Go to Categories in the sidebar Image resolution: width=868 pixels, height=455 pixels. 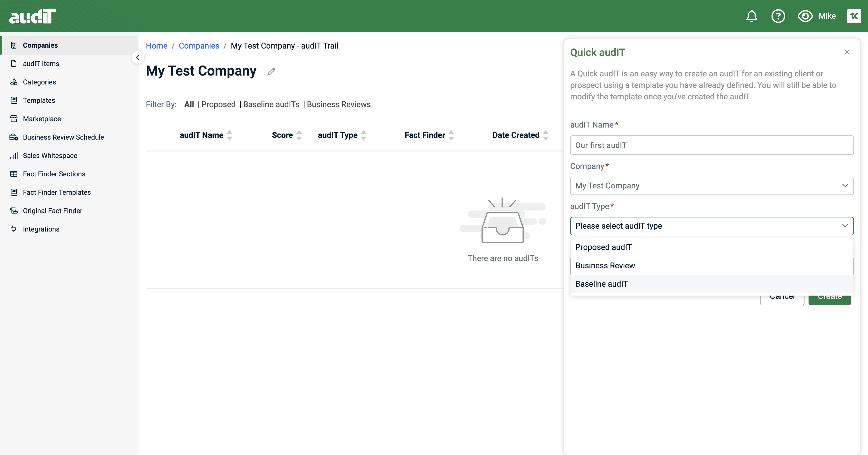[69, 82]
